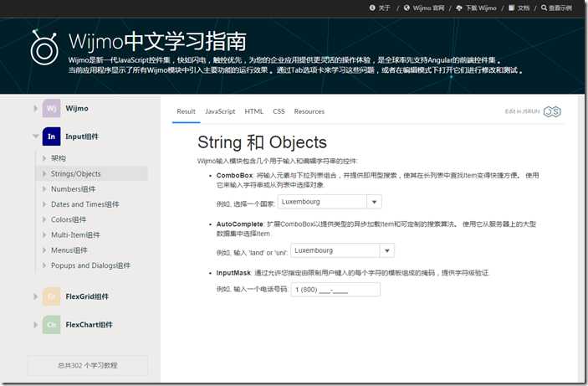This screenshot has height=386, width=588.
Task: Click the green FlexChart module icon
Action: click(51, 325)
